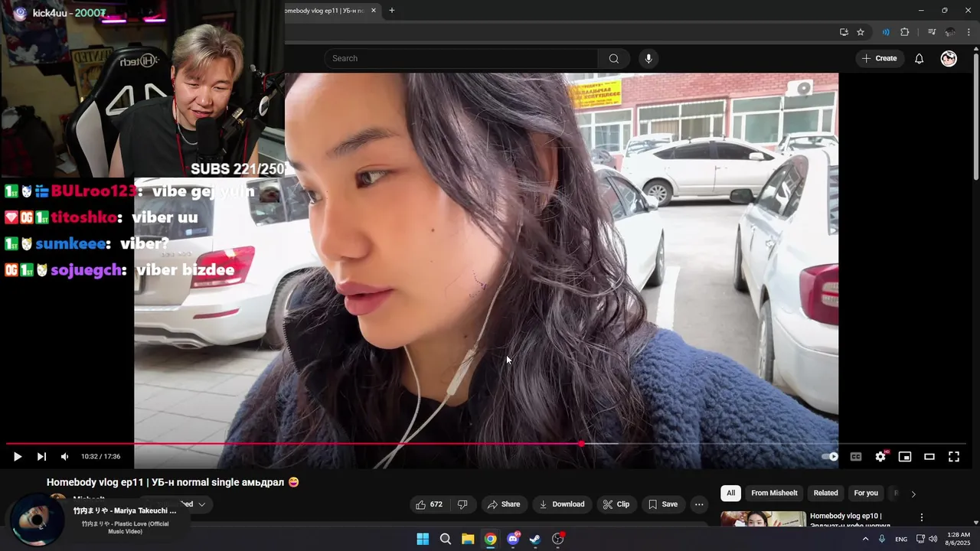Expand the Subscribed dropdown chevron
The width and height of the screenshot is (980, 551).
(x=202, y=504)
